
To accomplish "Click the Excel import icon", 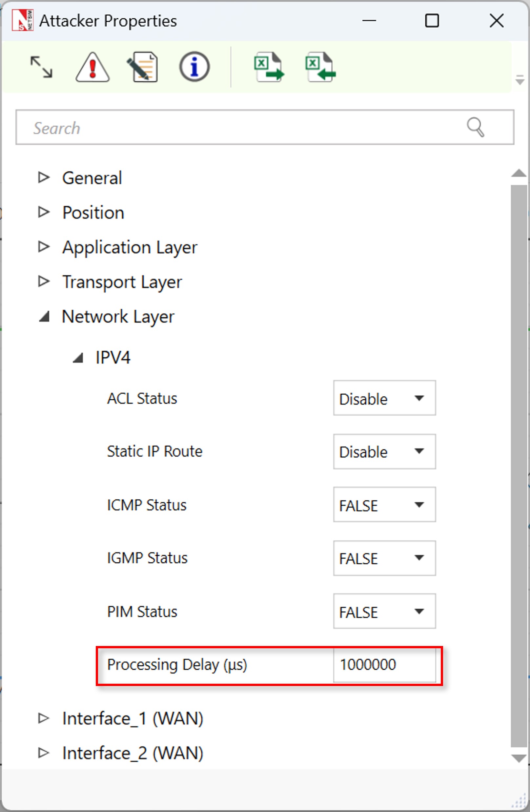I will 320,67.
